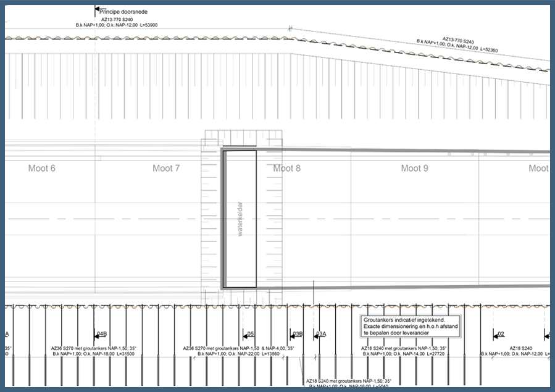
Task: Select the Moot 9 label
Action: click(x=414, y=168)
